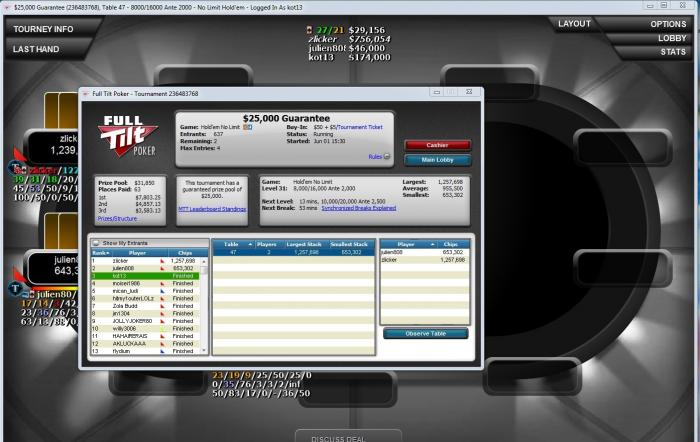Click the flag icon beside julien808 in entrants
This screenshot has width=700, height=442.
coord(162,268)
